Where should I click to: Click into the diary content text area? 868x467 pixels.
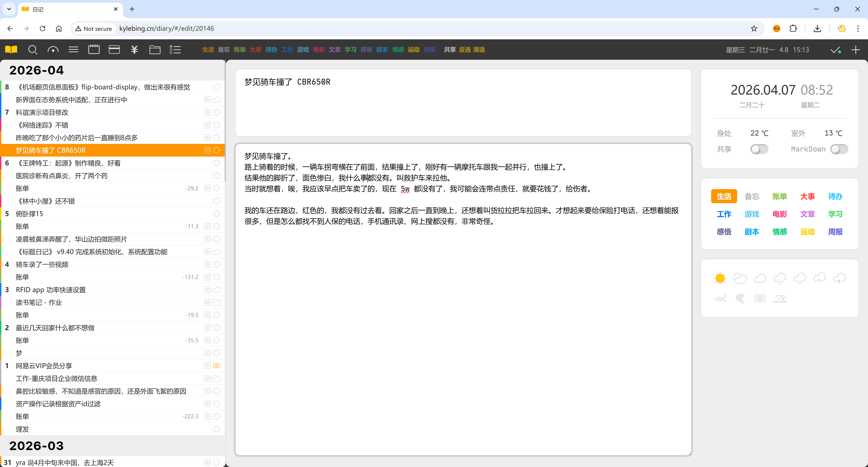click(463, 299)
